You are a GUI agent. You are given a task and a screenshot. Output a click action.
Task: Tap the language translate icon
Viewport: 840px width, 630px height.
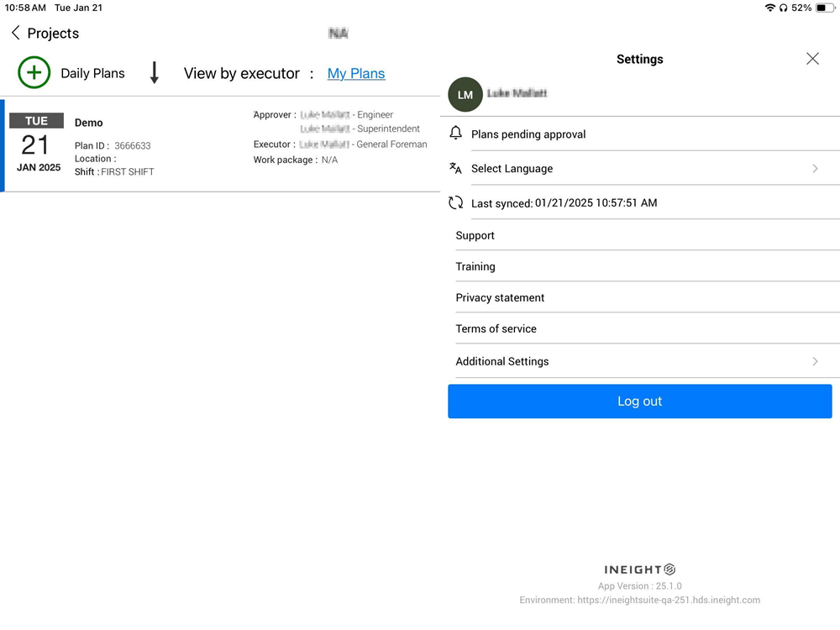click(456, 168)
